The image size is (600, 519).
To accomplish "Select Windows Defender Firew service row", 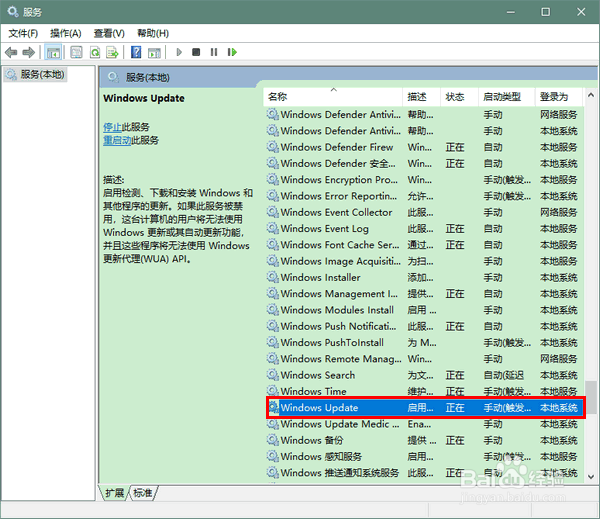I will [x=424, y=147].
